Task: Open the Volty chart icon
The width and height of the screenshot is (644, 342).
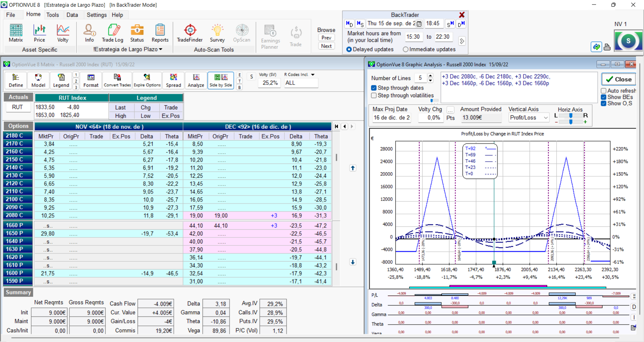Action: pyautogui.click(x=63, y=33)
